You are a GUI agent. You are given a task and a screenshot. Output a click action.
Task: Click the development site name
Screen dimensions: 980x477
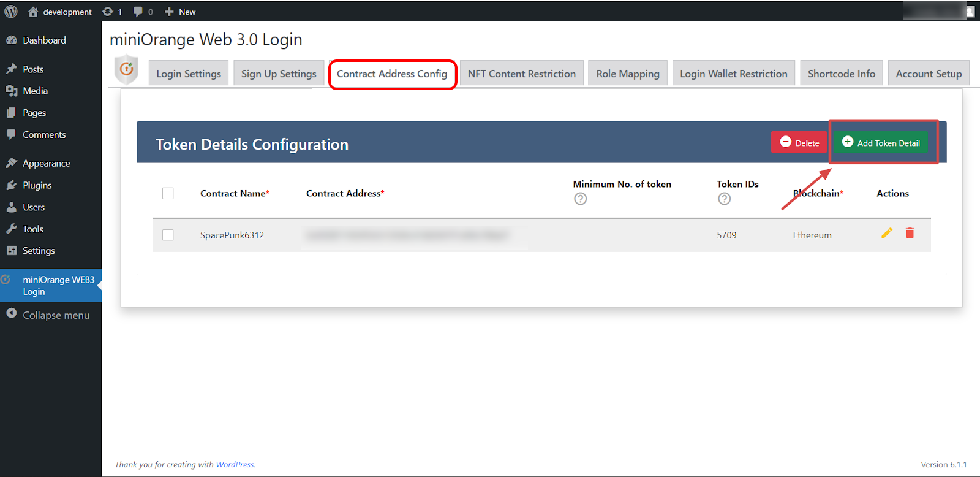[67, 12]
